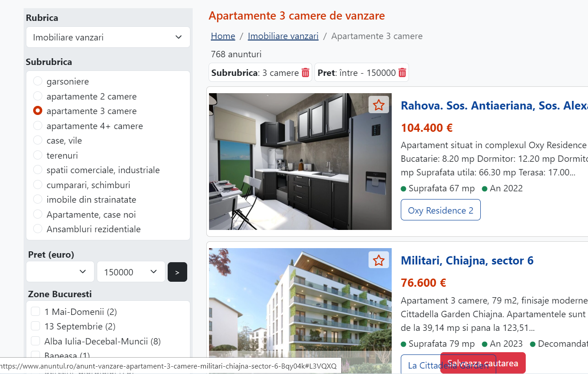Screen dimensions: 588x374
Task: Select case, vile subrubrica
Action: pyautogui.click(x=38, y=140)
